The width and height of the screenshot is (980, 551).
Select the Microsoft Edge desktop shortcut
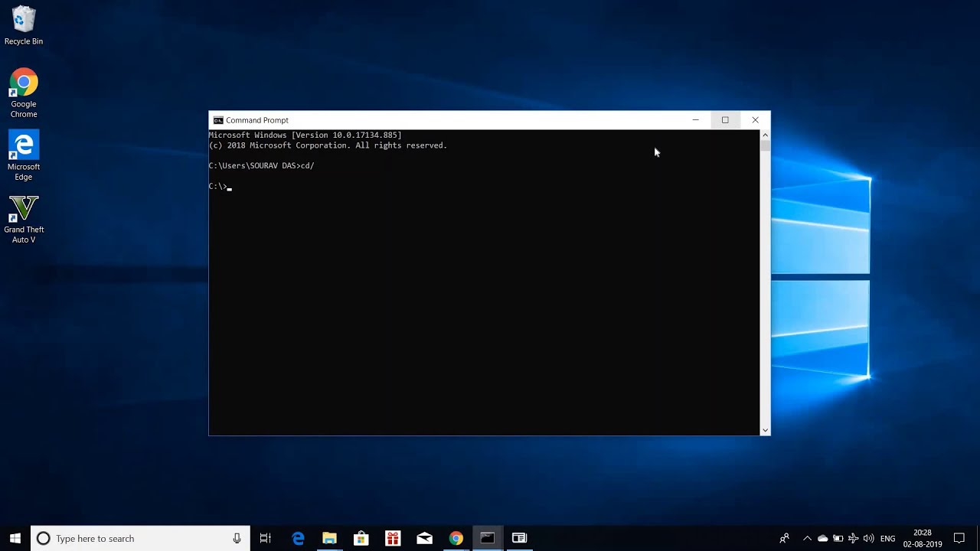(24, 156)
